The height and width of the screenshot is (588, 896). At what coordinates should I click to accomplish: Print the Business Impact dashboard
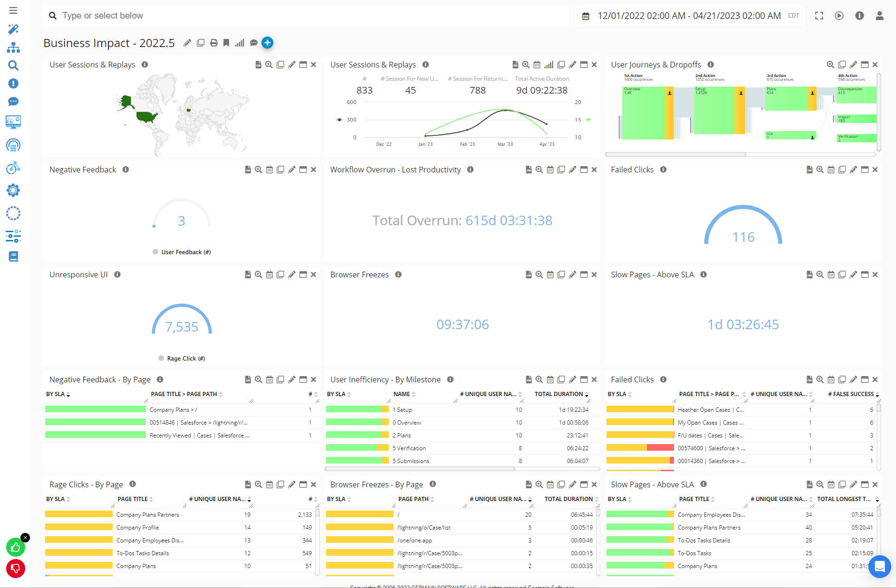pyautogui.click(x=214, y=43)
